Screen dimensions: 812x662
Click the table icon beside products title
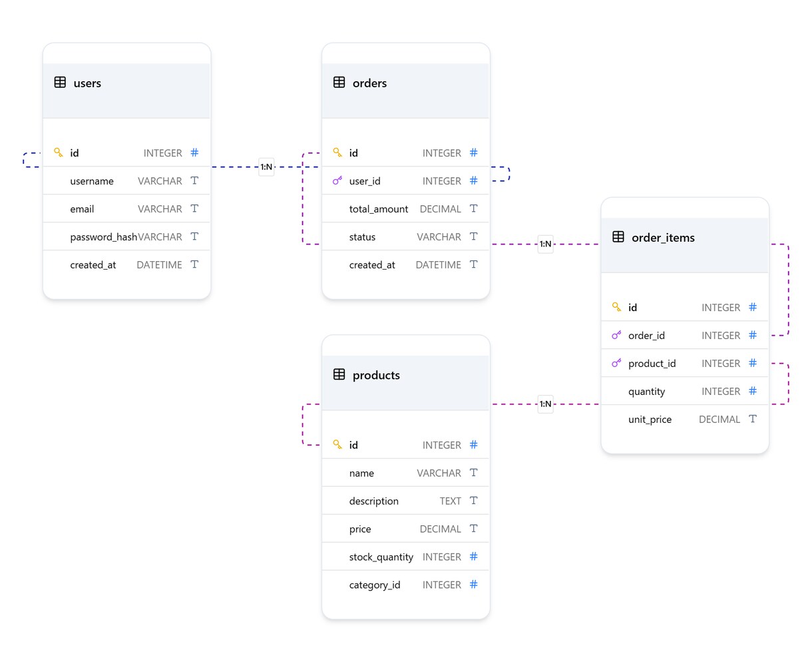(339, 374)
